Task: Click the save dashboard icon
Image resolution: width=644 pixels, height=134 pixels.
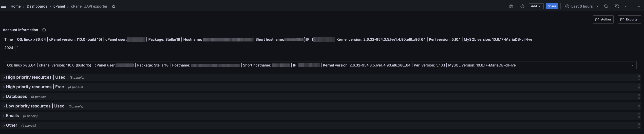Action: tap(511, 6)
